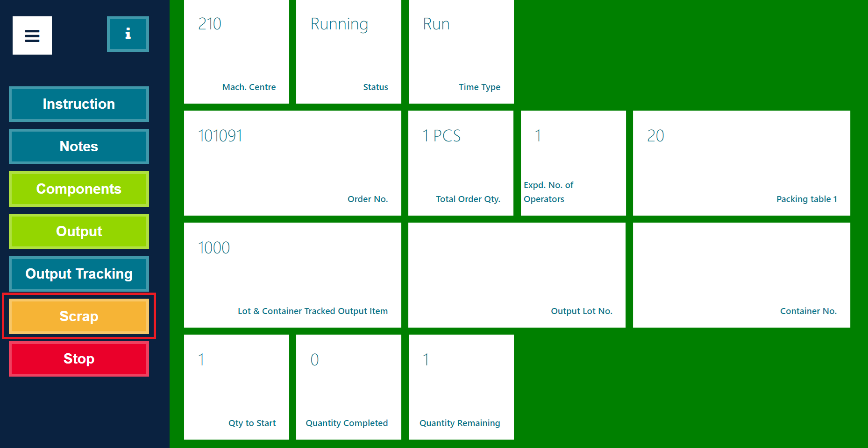
Task: Click the Running Status tile
Action: click(349, 52)
